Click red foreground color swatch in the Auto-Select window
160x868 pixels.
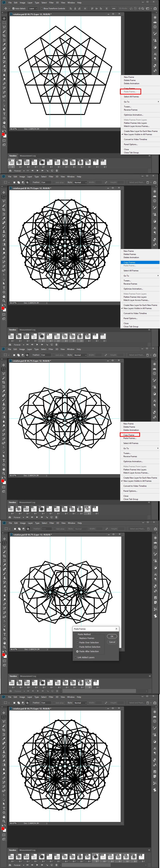tap(3, 135)
